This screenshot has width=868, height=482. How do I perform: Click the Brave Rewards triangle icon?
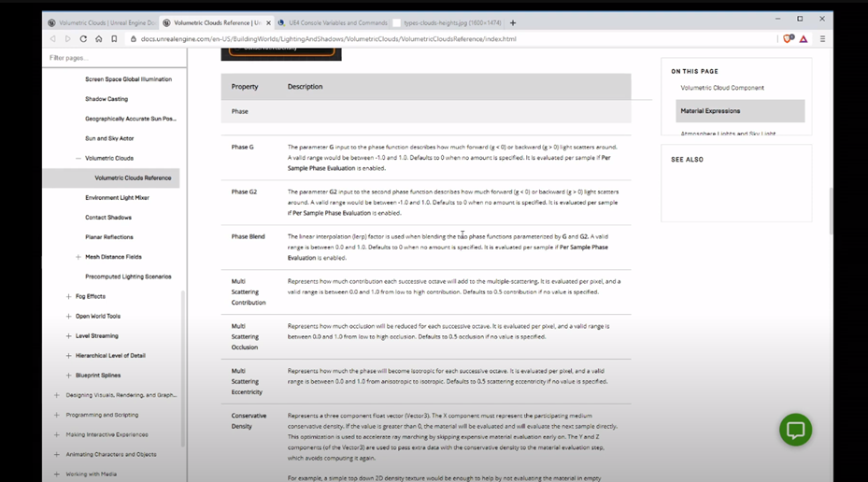[804, 38]
